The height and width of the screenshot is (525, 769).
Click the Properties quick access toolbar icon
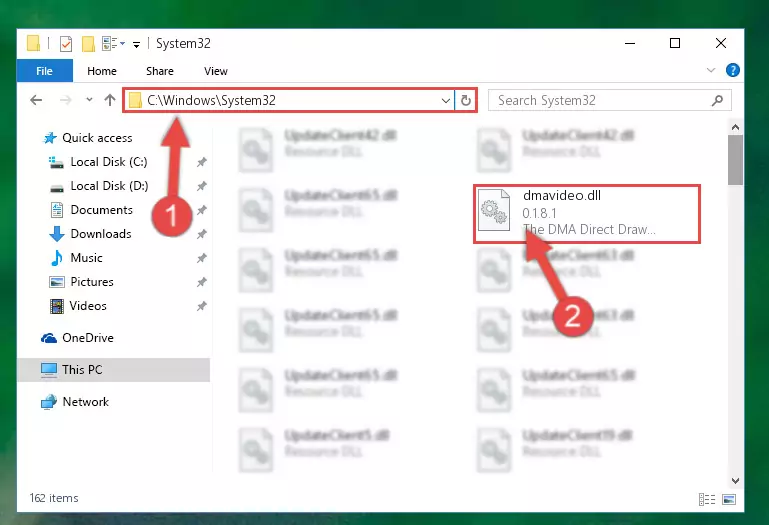pyautogui.click(x=66, y=44)
